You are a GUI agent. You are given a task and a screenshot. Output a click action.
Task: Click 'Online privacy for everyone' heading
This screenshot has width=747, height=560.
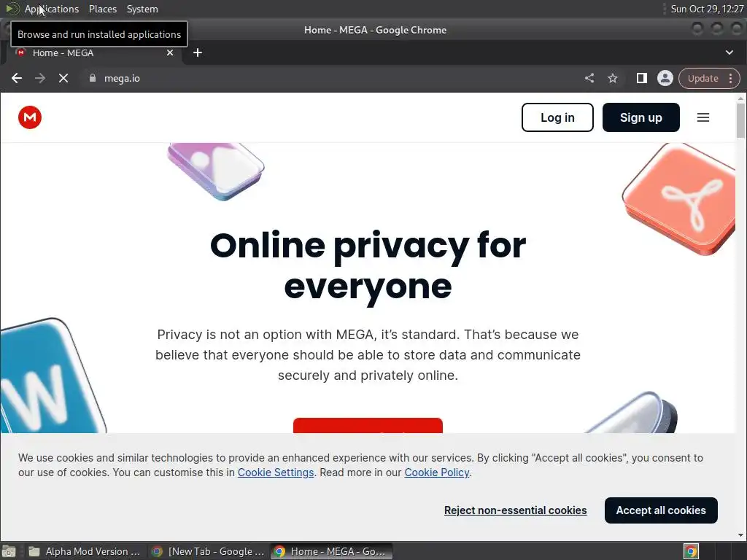point(368,265)
